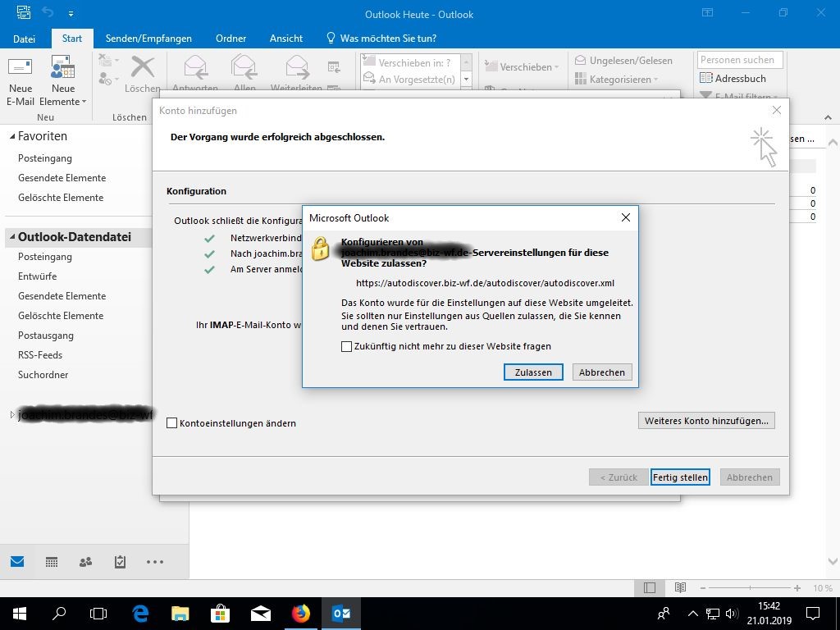Switch to the Senden/Empfangen tab

point(148,39)
